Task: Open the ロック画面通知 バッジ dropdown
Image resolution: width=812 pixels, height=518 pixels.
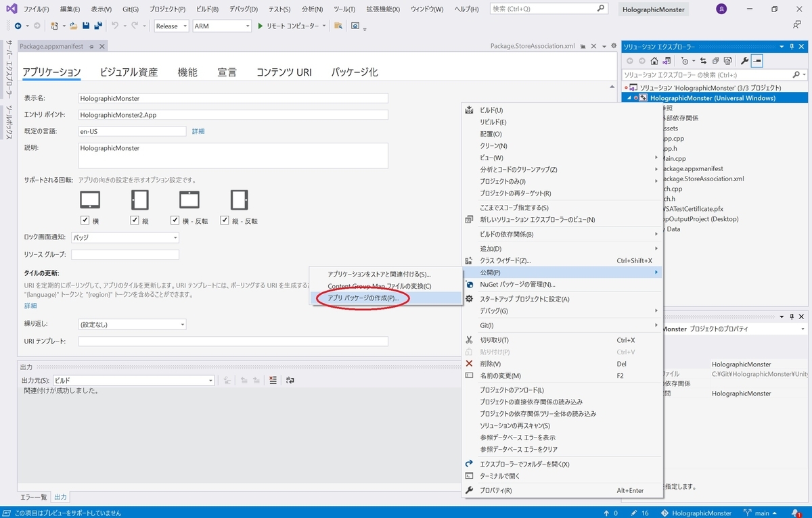Action: (x=125, y=237)
